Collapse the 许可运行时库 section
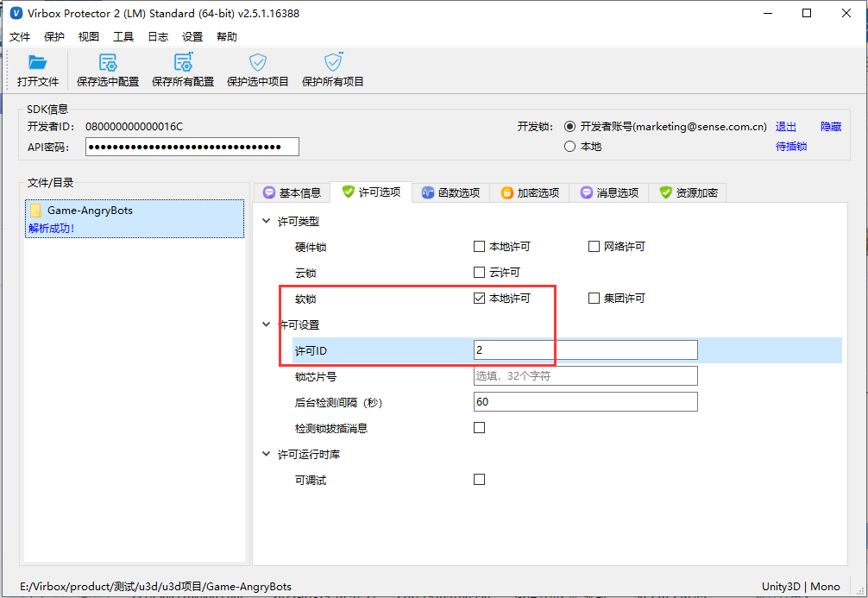The image size is (868, 598). point(267,454)
